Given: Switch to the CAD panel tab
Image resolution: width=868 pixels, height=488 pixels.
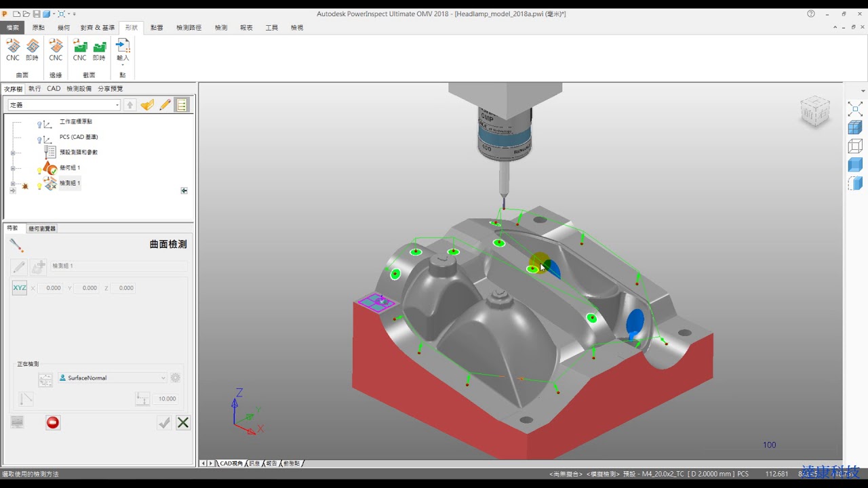Looking at the screenshot, I should (x=54, y=89).
